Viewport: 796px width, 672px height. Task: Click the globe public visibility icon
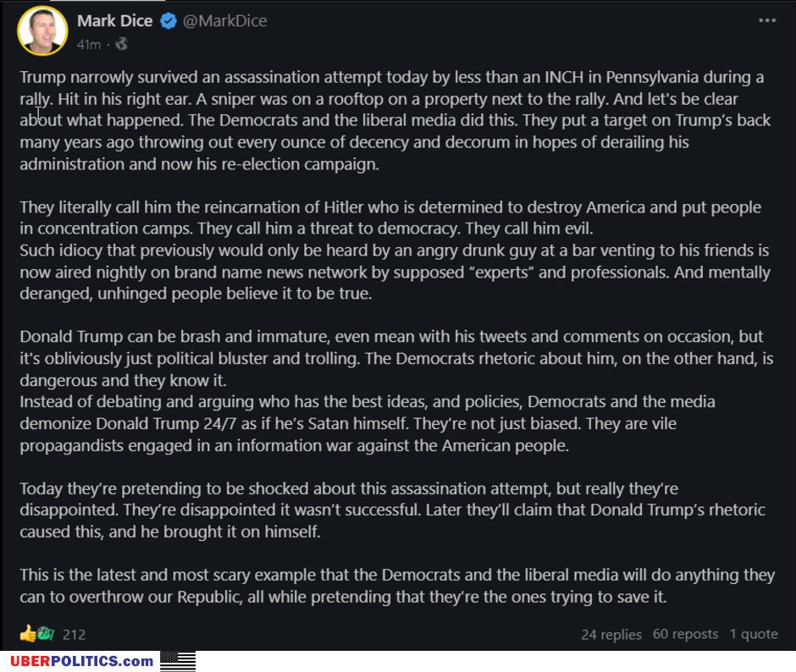pos(121,44)
